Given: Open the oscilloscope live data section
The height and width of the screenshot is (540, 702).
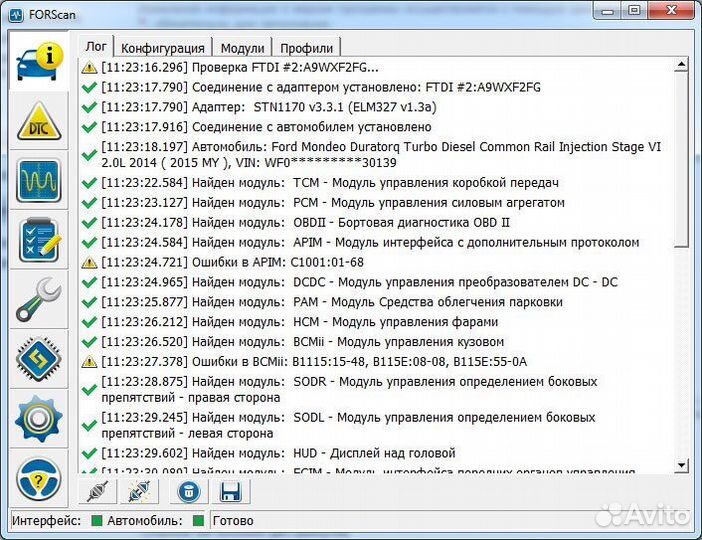Looking at the screenshot, I should pos(39,180).
